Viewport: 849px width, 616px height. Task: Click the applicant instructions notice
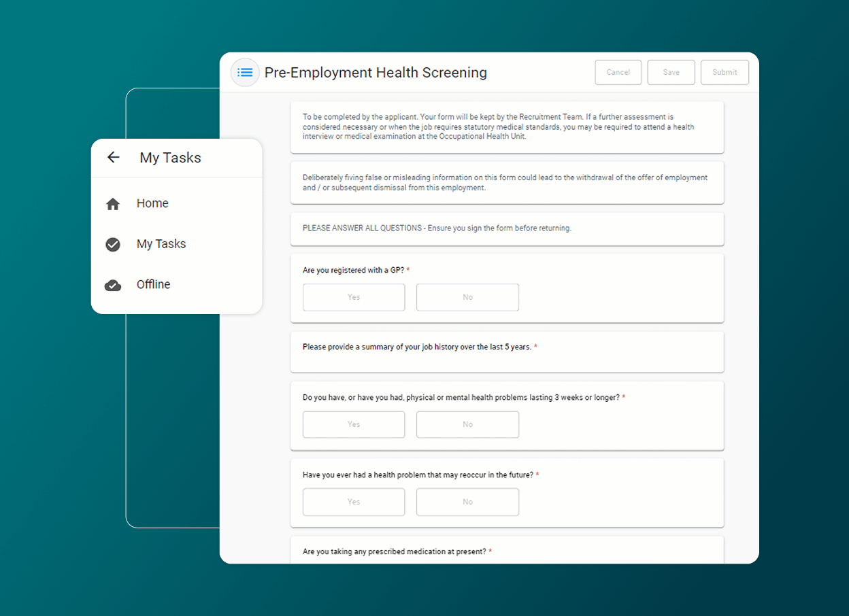pos(507,126)
